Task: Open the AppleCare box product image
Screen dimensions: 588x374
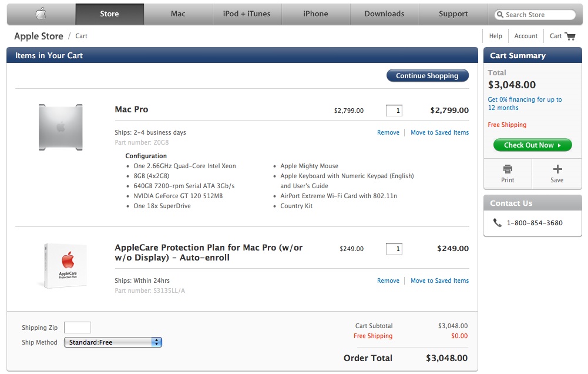Action: [x=65, y=265]
